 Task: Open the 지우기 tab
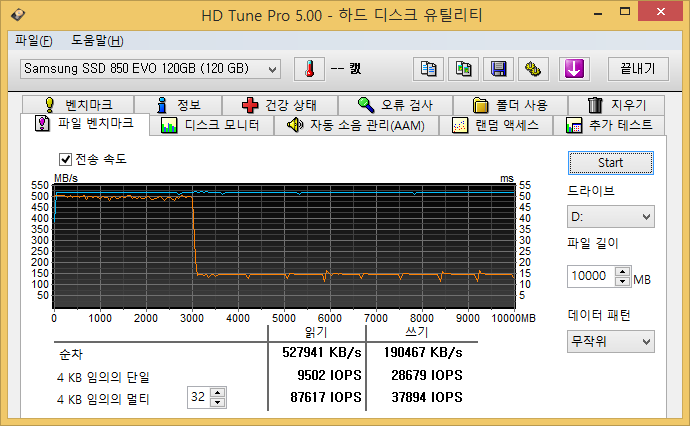tap(617, 105)
